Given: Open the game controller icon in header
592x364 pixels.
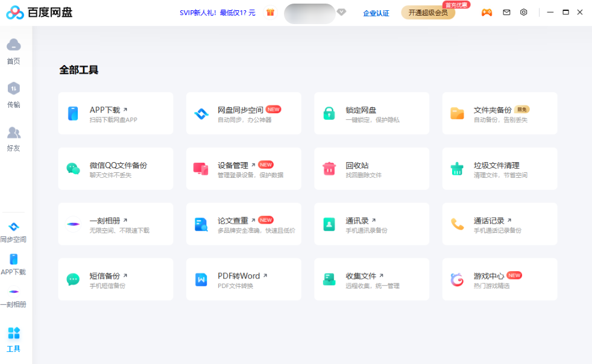Looking at the screenshot, I should pos(487,13).
